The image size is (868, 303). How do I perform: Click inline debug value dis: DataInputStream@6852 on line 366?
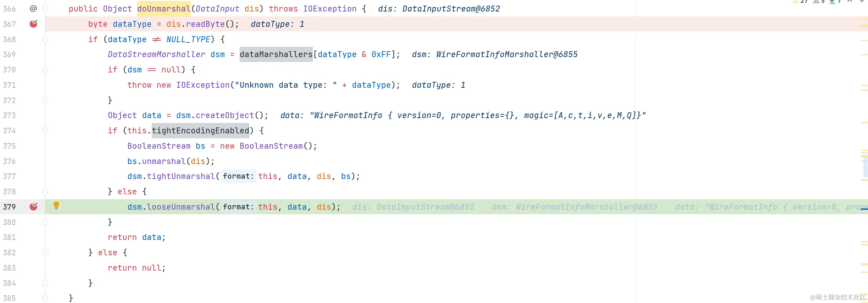coord(439,9)
